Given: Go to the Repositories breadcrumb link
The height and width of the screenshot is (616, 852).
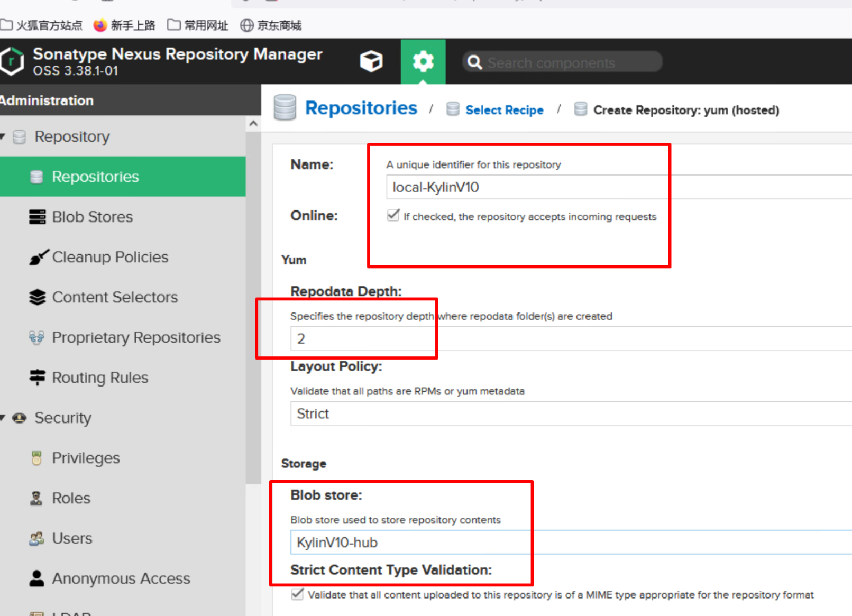Looking at the screenshot, I should [x=361, y=108].
